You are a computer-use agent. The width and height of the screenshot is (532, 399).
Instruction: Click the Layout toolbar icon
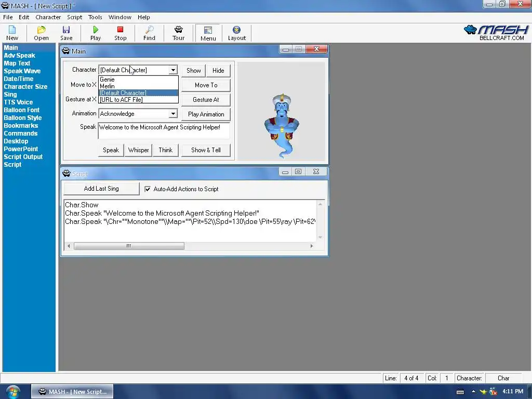[x=237, y=33]
